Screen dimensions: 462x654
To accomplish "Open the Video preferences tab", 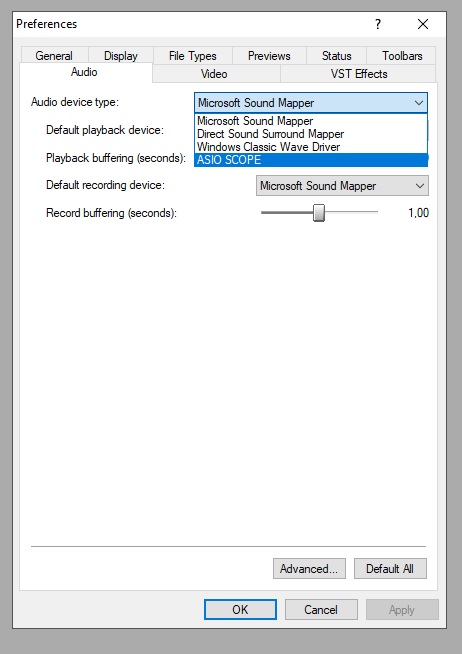I will tap(214, 74).
